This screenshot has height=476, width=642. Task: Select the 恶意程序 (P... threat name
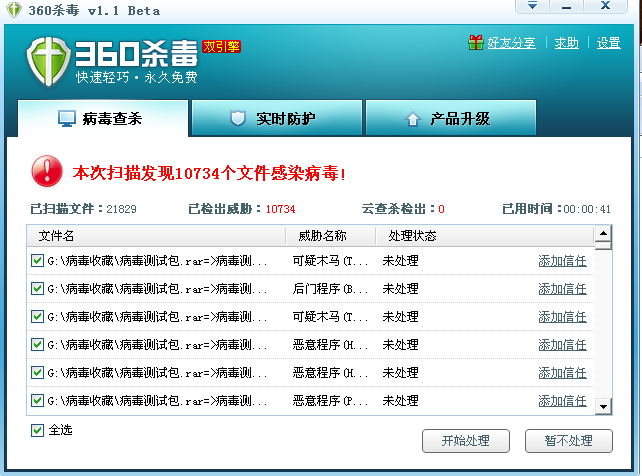click(330, 401)
